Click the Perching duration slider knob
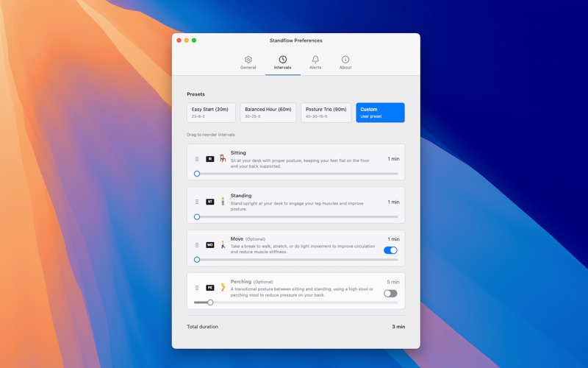This screenshot has height=368, width=588. point(210,302)
